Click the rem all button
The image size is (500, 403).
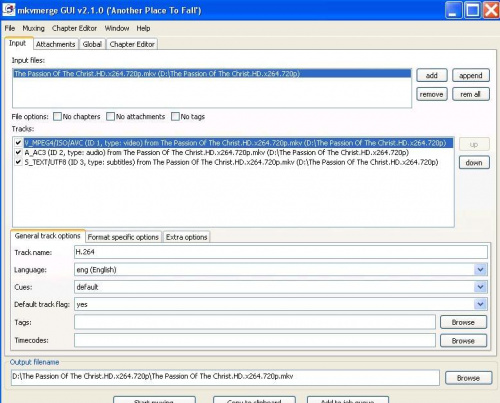pos(471,94)
